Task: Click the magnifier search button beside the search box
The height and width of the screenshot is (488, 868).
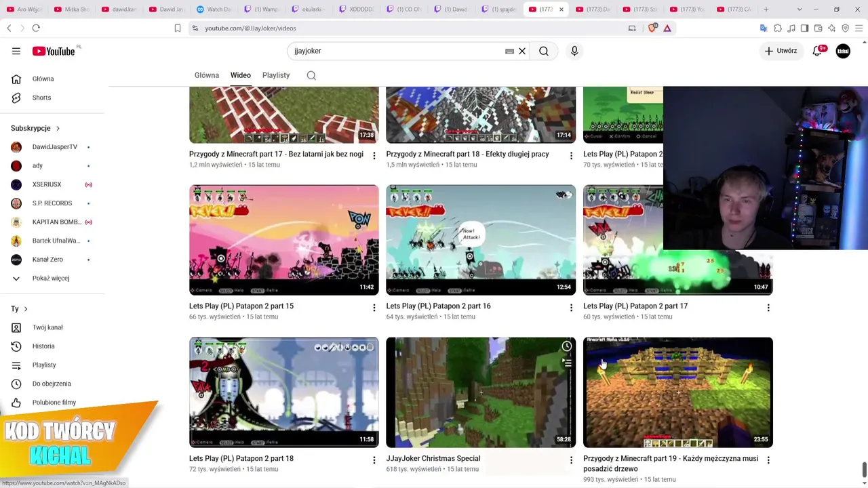Action: click(x=544, y=51)
